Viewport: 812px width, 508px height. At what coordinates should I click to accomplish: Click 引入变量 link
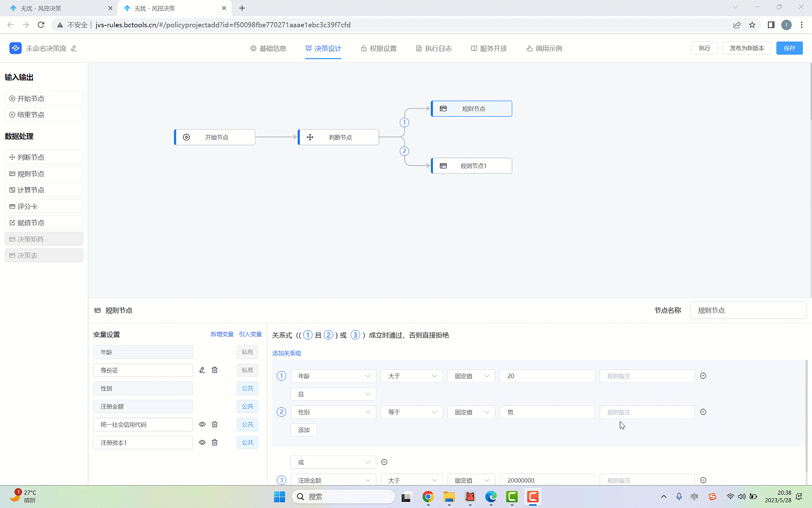pos(250,334)
